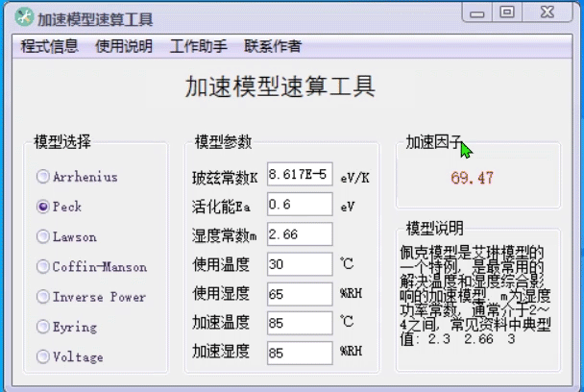This screenshot has height=392, width=584.
Task: Click the 使用温度 input field
Action: (300, 264)
